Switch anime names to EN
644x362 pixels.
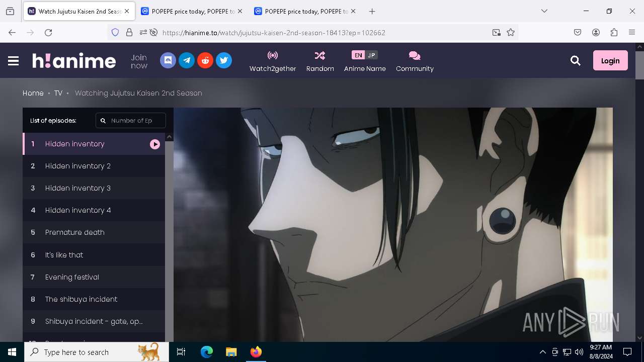(x=358, y=55)
